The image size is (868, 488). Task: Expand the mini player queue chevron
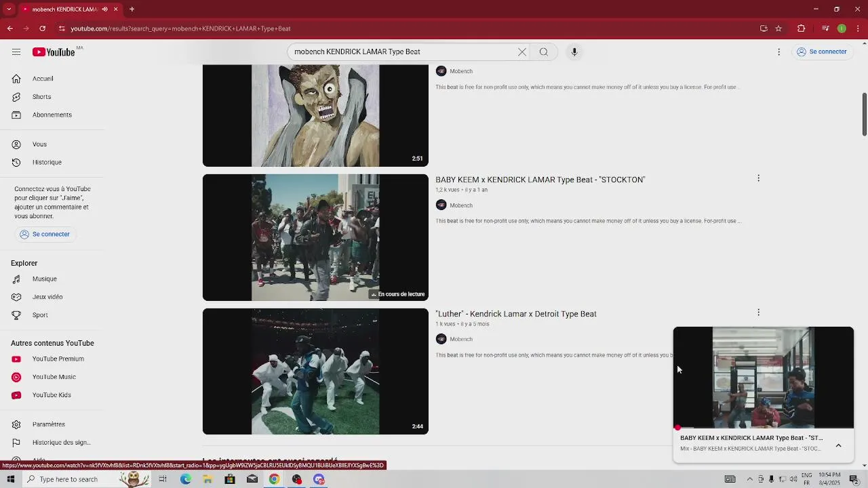click(x=838, y=445)
